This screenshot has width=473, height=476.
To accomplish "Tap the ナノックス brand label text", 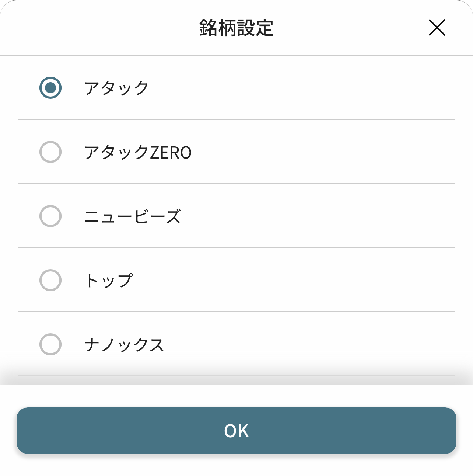I will (124, 345).
